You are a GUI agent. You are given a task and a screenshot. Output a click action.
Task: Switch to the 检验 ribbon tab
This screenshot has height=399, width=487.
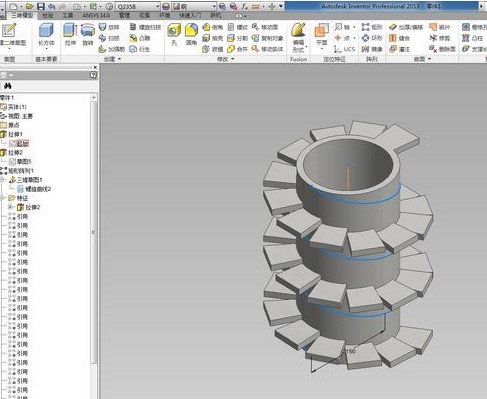48,15
